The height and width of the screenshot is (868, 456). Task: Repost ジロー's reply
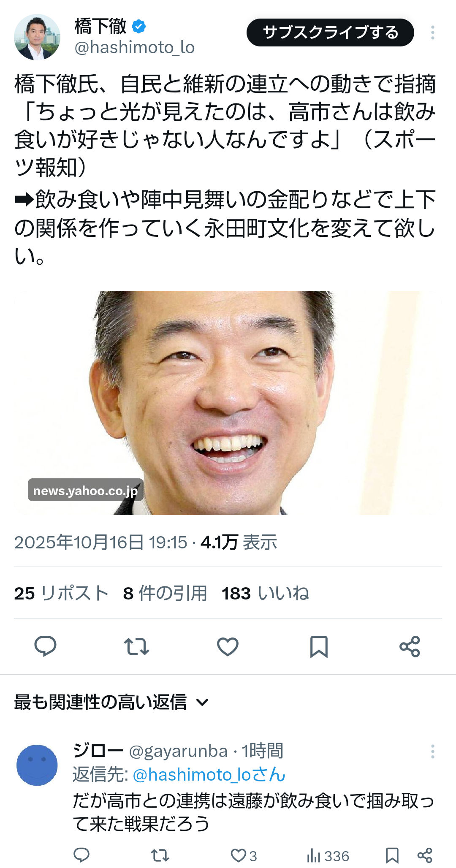pos(160,856)
